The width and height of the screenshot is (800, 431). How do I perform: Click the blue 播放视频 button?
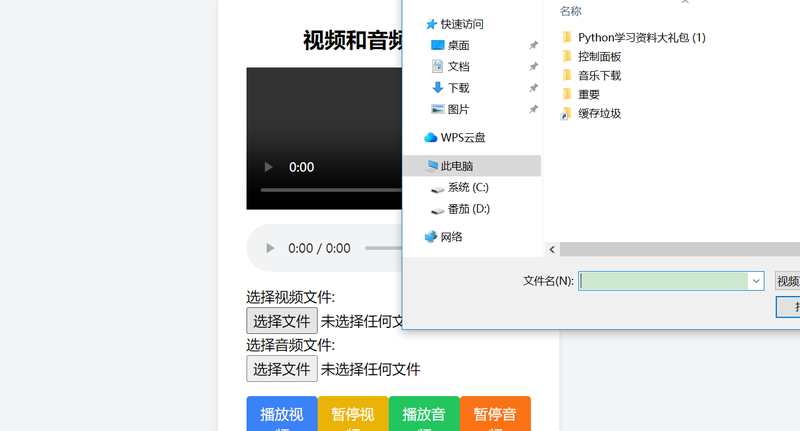click(x=282, y=414)
